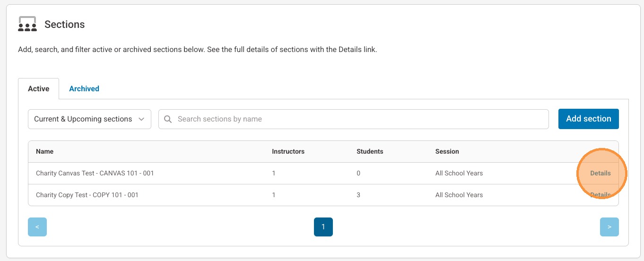The height and width of the screenshot is (261, 644).
Task: Select page 1 in pagination
Action: 323,227
